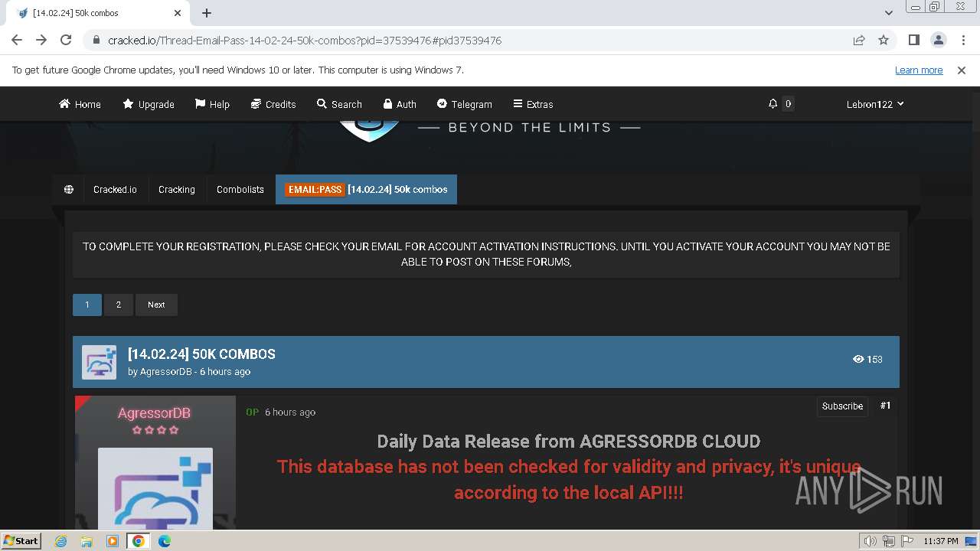
Task: Click the taskbar clock 11:37 PM
Action: (941, 541)
